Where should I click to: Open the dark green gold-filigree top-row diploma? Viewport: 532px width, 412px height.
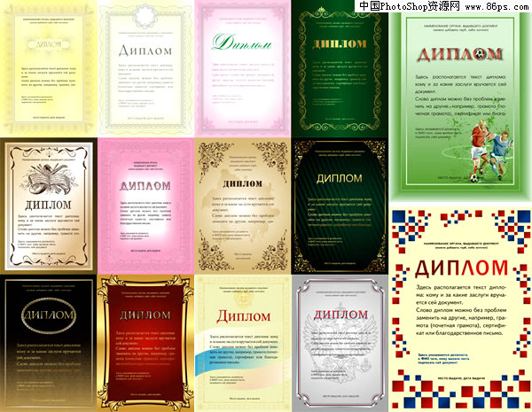tap(340, 68)
